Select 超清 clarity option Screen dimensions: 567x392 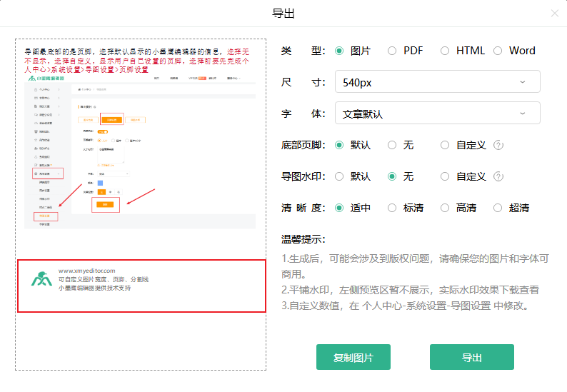click(498, 208)
